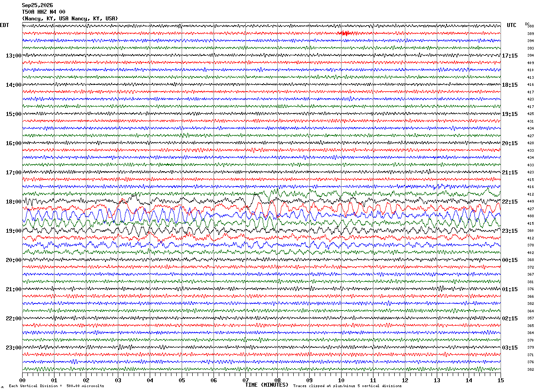Click the Sep25,2026 date header

(37, 5)
